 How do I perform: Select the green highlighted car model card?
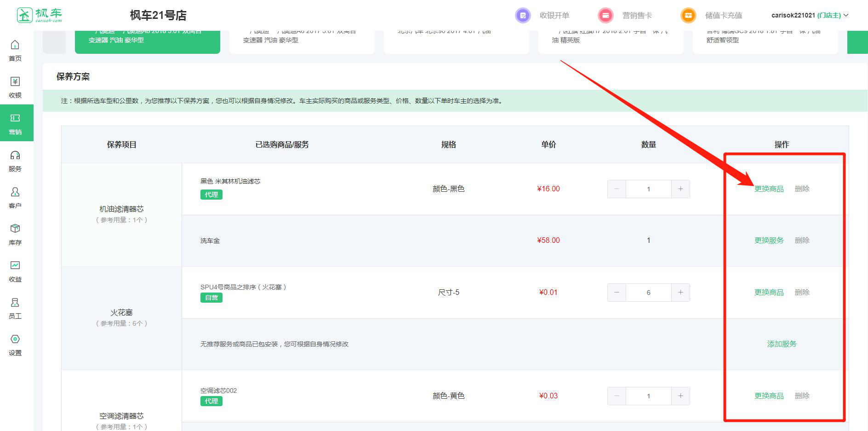click(148, 42)
